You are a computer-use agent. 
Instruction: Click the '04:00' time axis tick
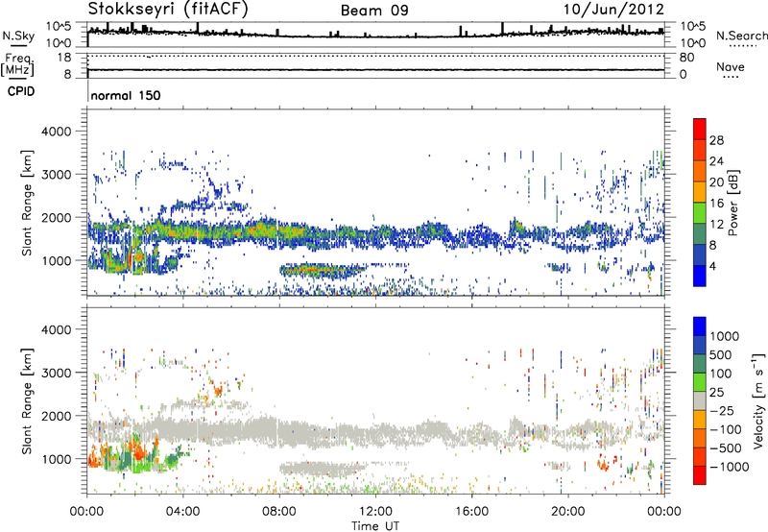tap(183, 512)
